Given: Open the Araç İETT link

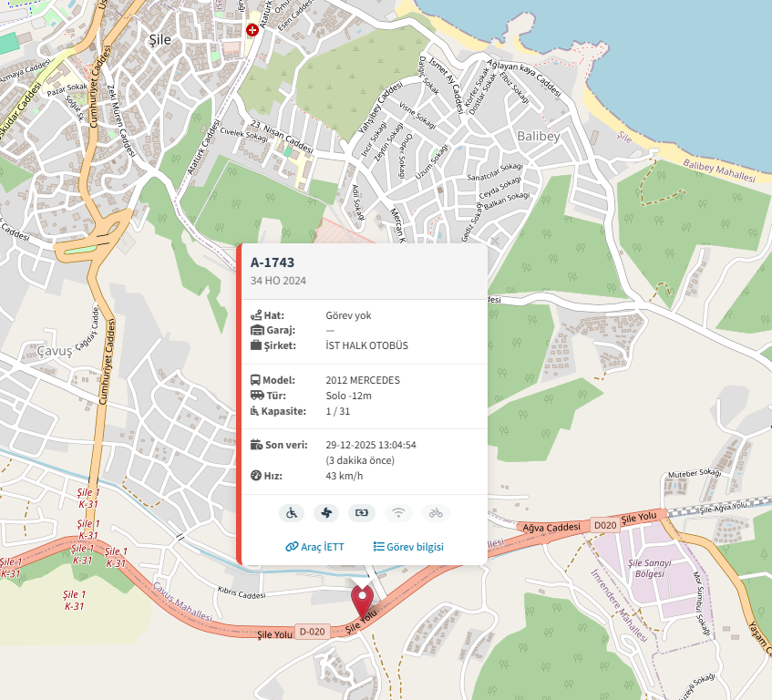Looking at the screenshot, I should pos(314,547).
